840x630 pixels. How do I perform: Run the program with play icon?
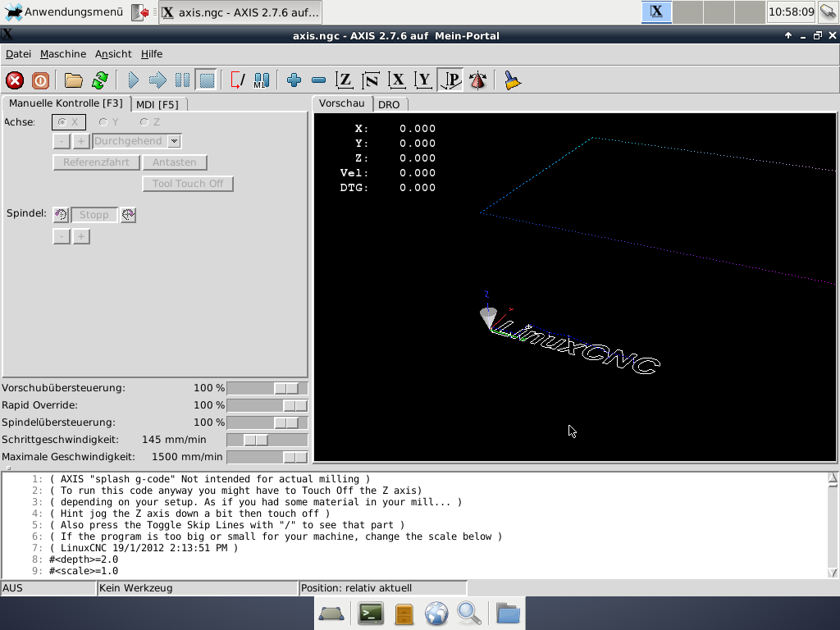[134, 80]
